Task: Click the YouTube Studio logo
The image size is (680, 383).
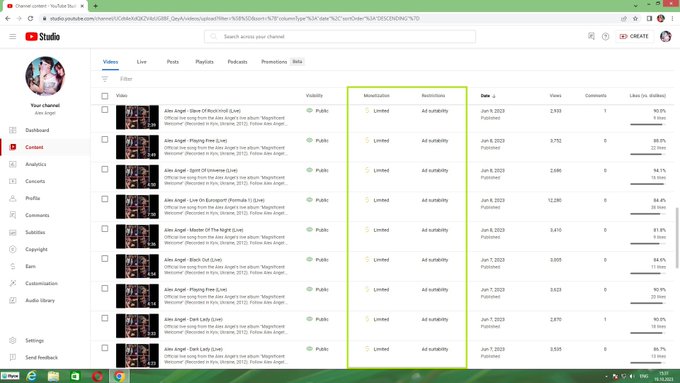Action: [42, 36]
